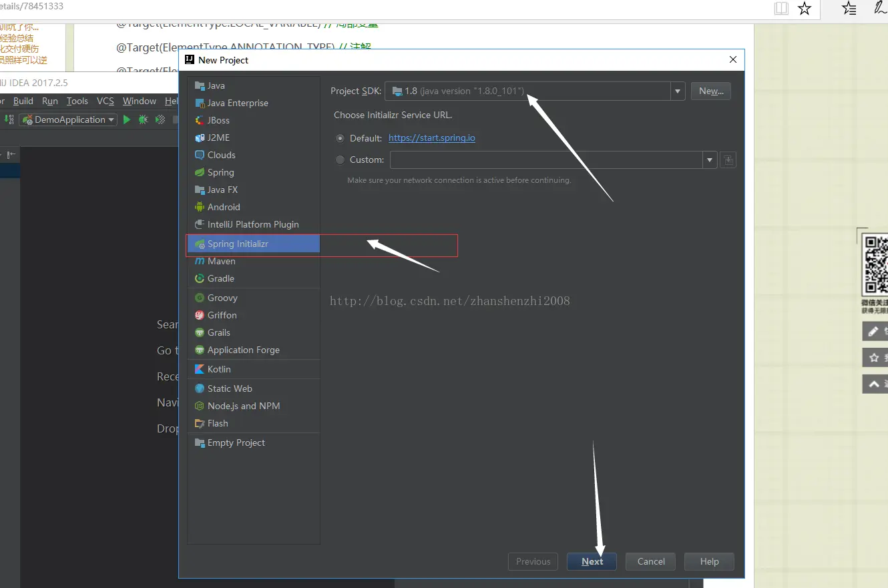Click into the Custom URL field
This screenshot has height=588, width=888.
click(x=546, y=160)
